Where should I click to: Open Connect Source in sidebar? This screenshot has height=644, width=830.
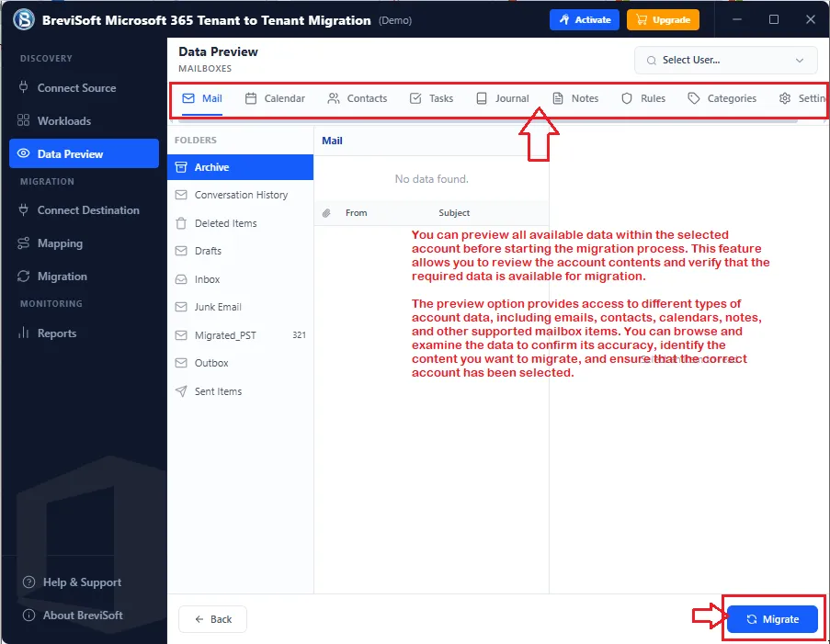click(84, 88)
